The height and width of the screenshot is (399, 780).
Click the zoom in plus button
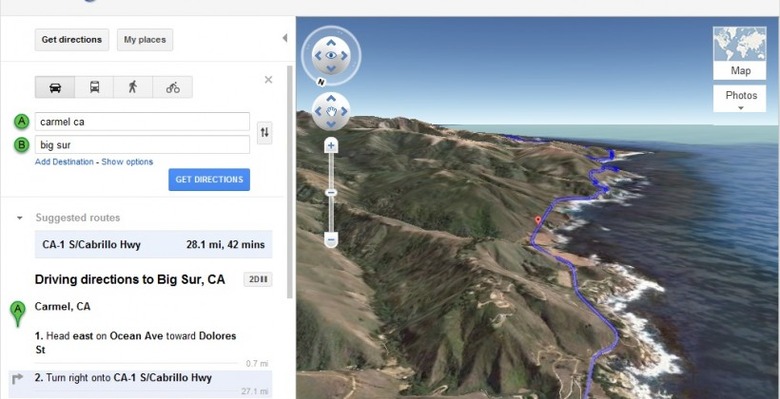tap(331, 146)
